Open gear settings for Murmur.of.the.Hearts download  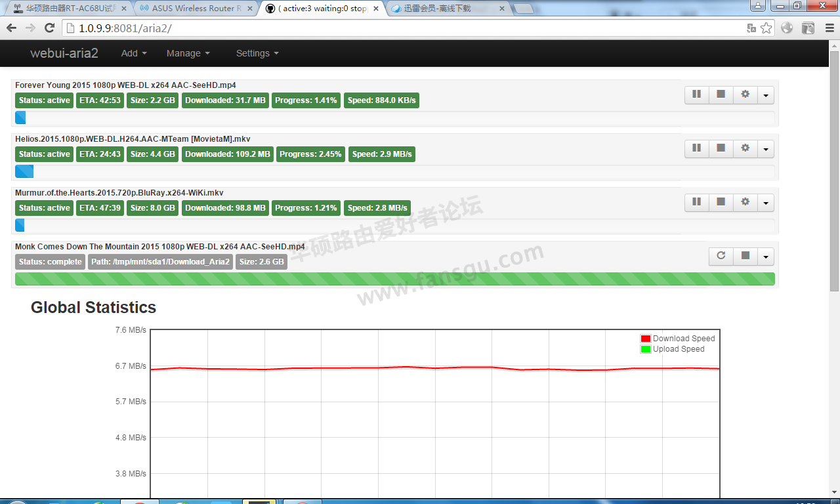pyautogui.click(x=745, y=202)
